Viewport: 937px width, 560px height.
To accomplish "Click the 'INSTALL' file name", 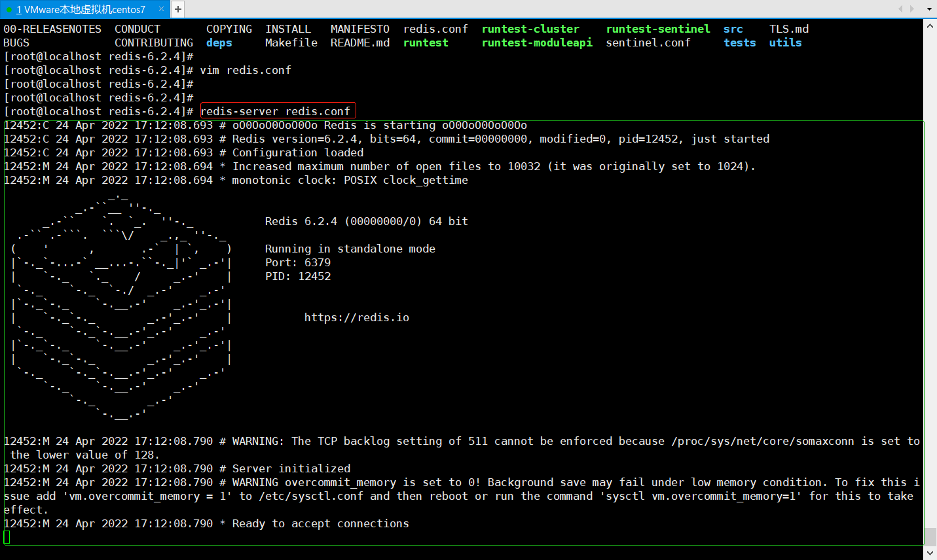I will [288, 29].
